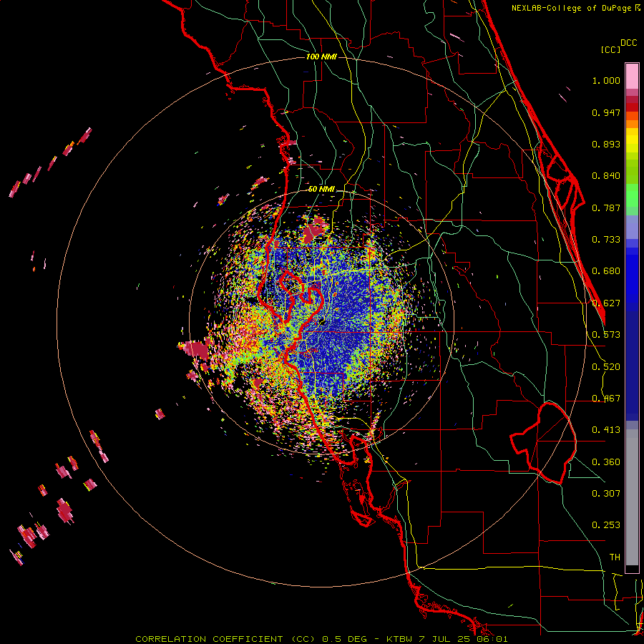Select the 0.413 scale value

[606, 430]
